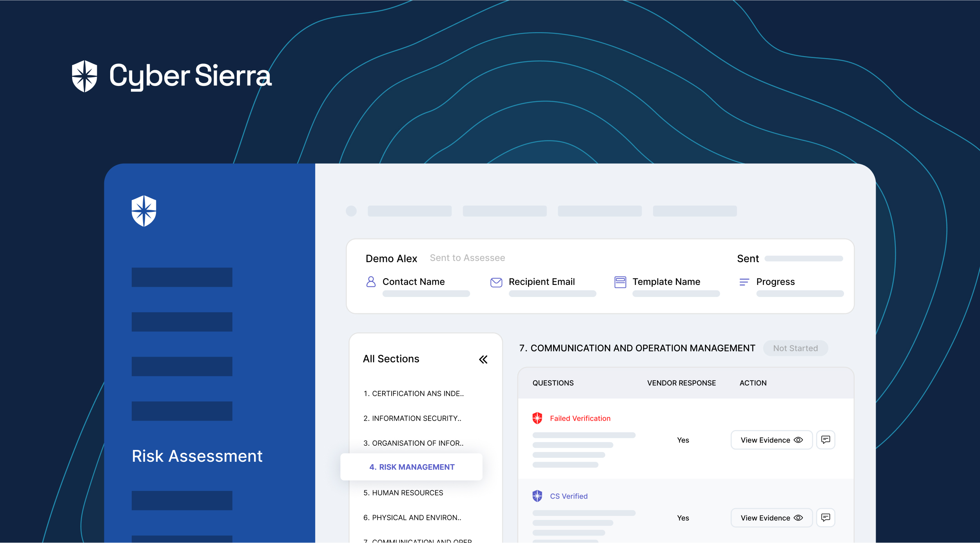Viewport: 980px width, 543px height.
Task: Open 5. Human Resources section
Action: tap(403, 493)
